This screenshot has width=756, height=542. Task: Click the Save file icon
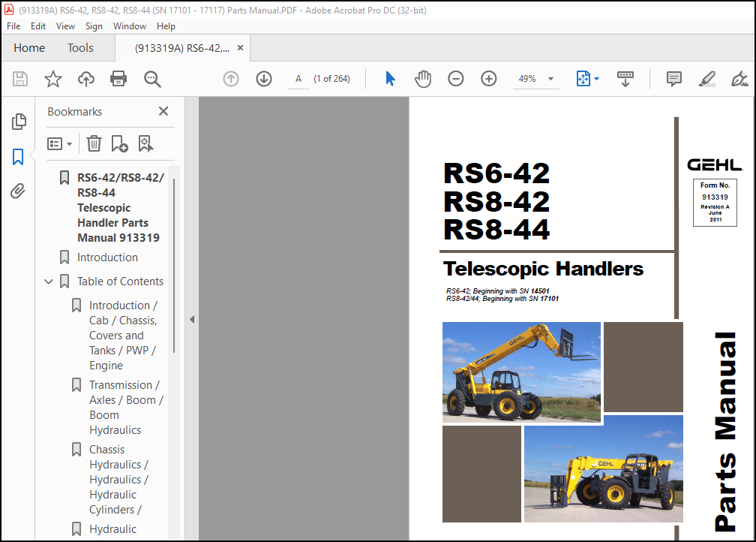19,79
